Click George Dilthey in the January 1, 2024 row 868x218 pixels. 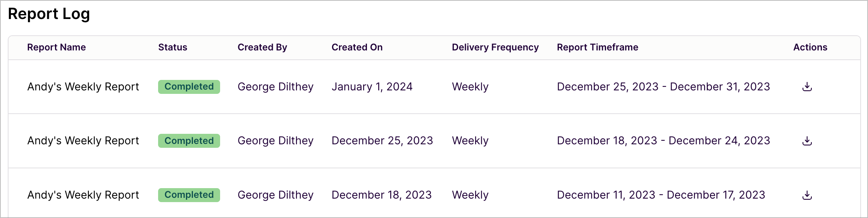tap(276, 87)
